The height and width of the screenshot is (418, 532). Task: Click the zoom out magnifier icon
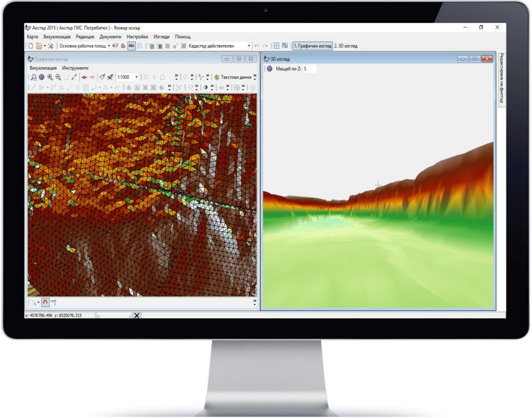tap(58, 77)
